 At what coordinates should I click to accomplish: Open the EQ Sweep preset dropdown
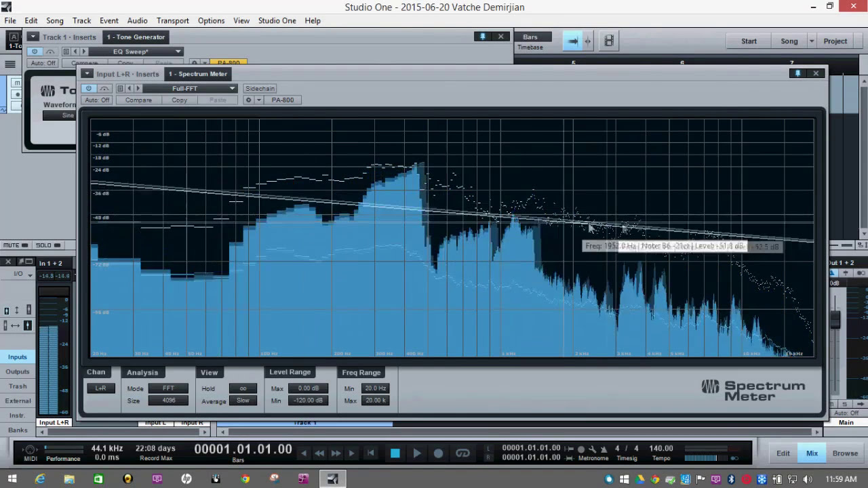click(136, 52)
